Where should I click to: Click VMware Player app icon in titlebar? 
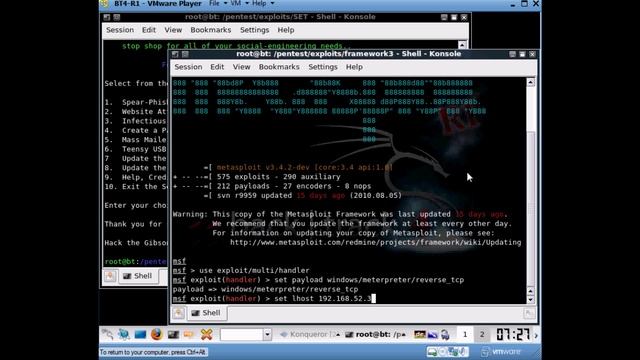[x=105, y=4]
